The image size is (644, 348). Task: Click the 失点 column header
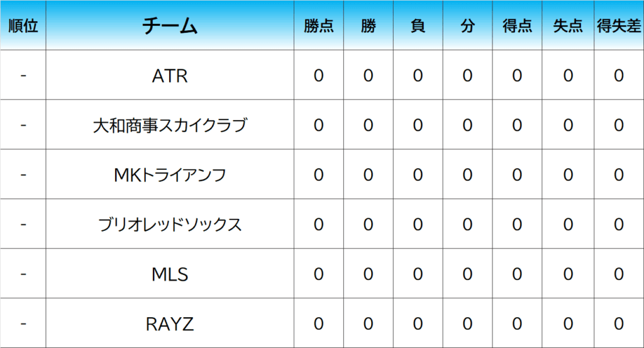pyautogui.click(x=568, y=26)
